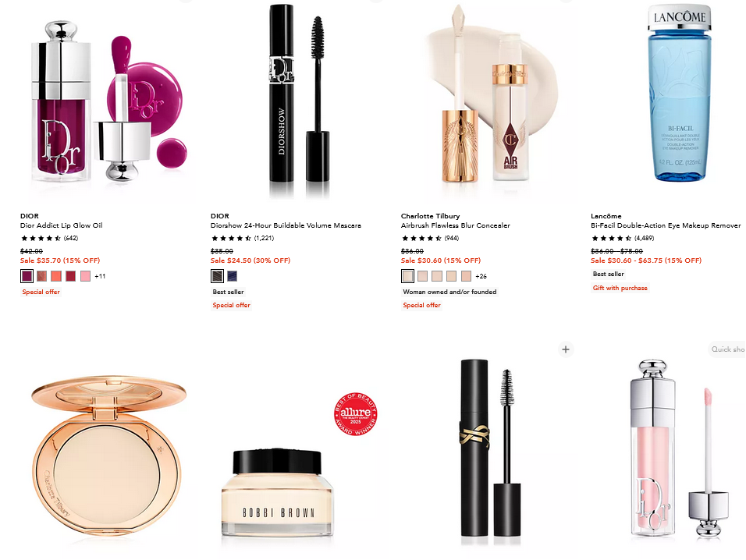Select the black Diorshow mascara swatch
746x560 pixels.
218,276
